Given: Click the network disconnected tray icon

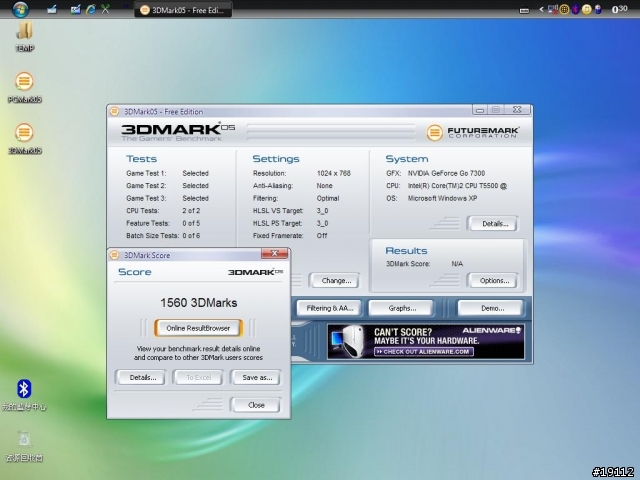Looking at the screenshot, I should pyautogui.click(x=553, y=9).
